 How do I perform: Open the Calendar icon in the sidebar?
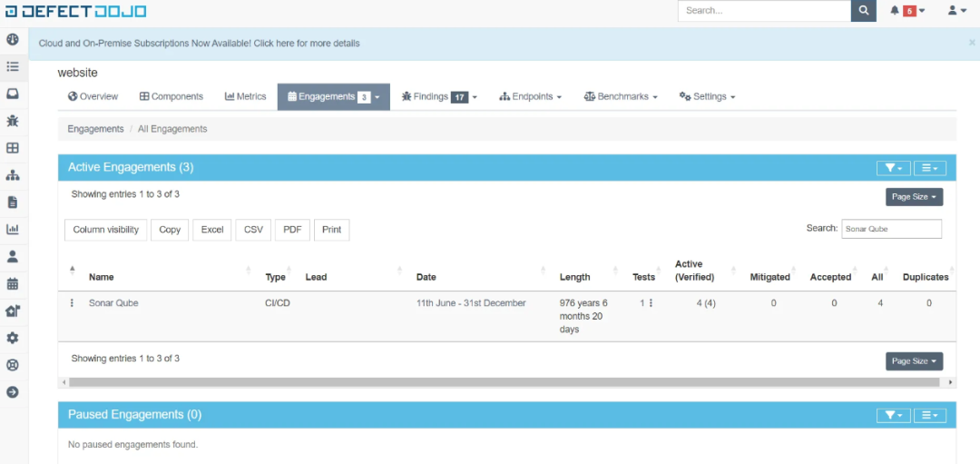(13, 284)
